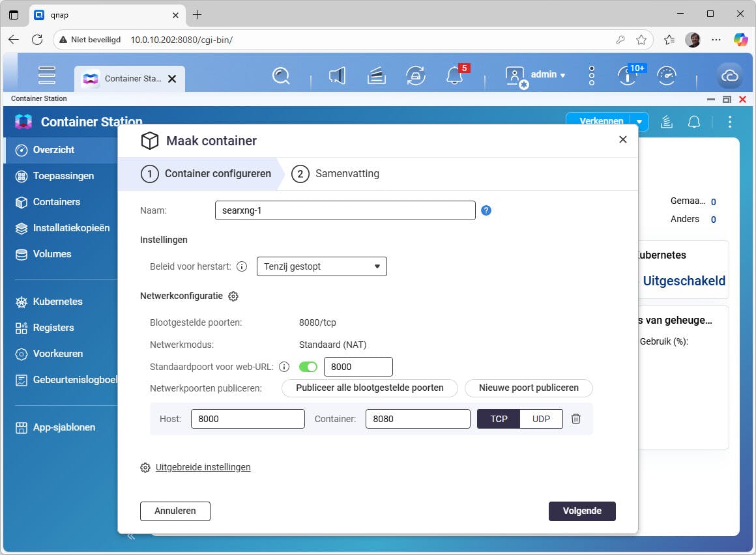Click the blue help icon next to Naam

[x=486, y=210]
